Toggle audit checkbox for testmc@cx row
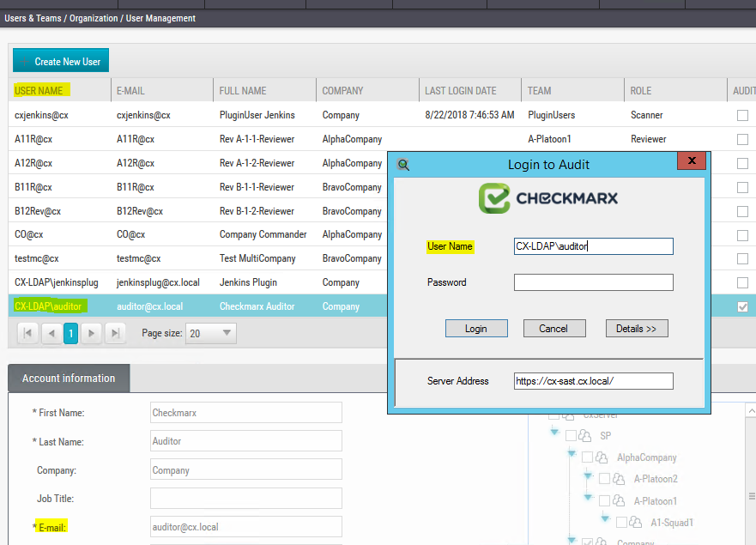Image resolution: width=756 pixels, height=545 pixels. tap(742, 259)
